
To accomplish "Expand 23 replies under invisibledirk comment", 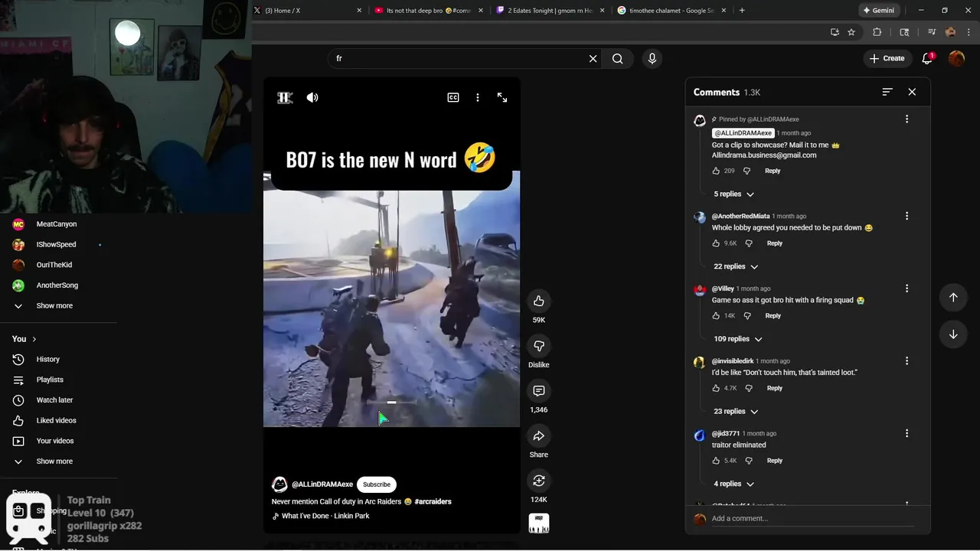I will point(736,412).
